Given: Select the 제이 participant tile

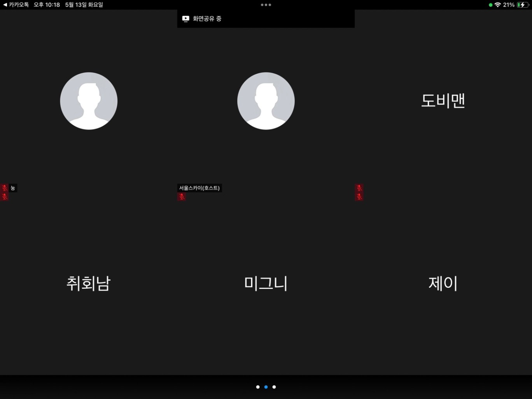Looking at the screenshot, I should 443,283.
